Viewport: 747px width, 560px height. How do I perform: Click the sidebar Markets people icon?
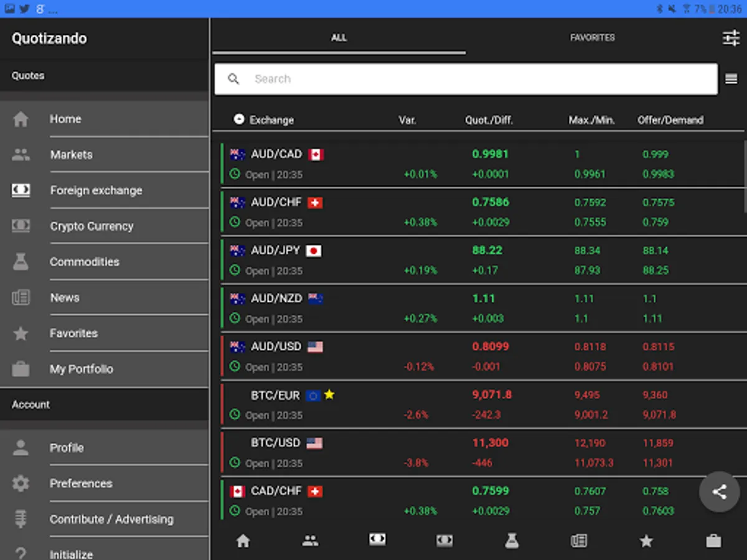[21, 155]
